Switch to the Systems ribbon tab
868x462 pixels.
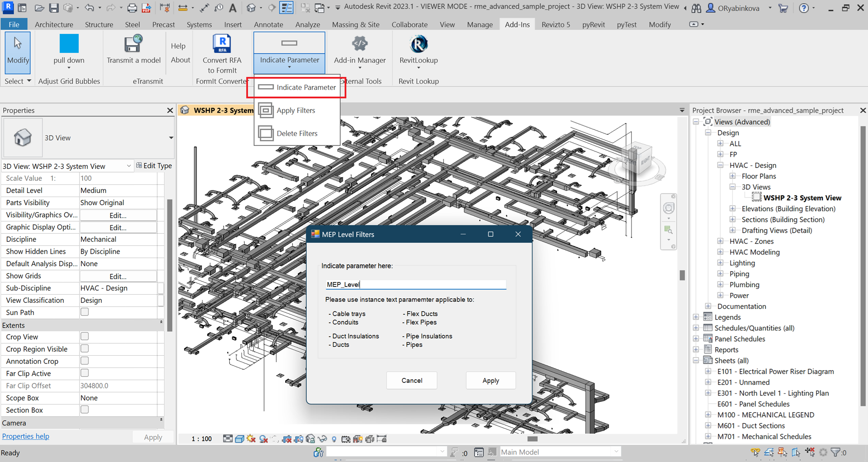(199, 24)
